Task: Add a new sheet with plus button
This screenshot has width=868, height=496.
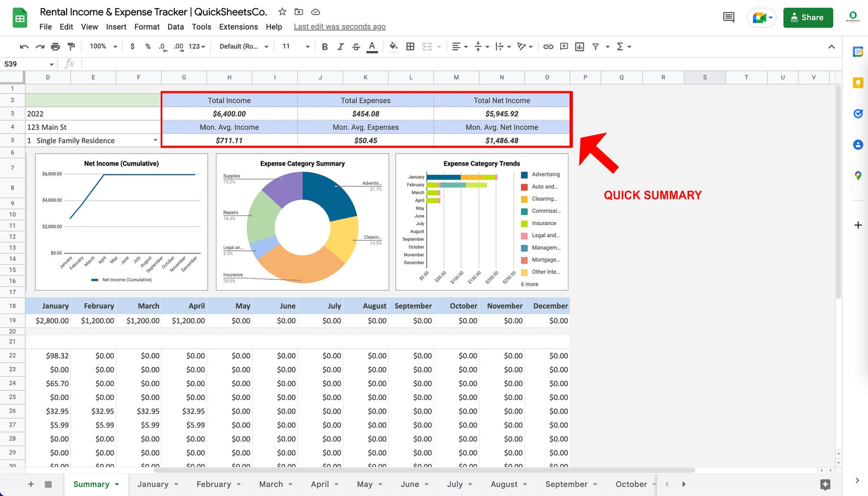Action: 31,484
